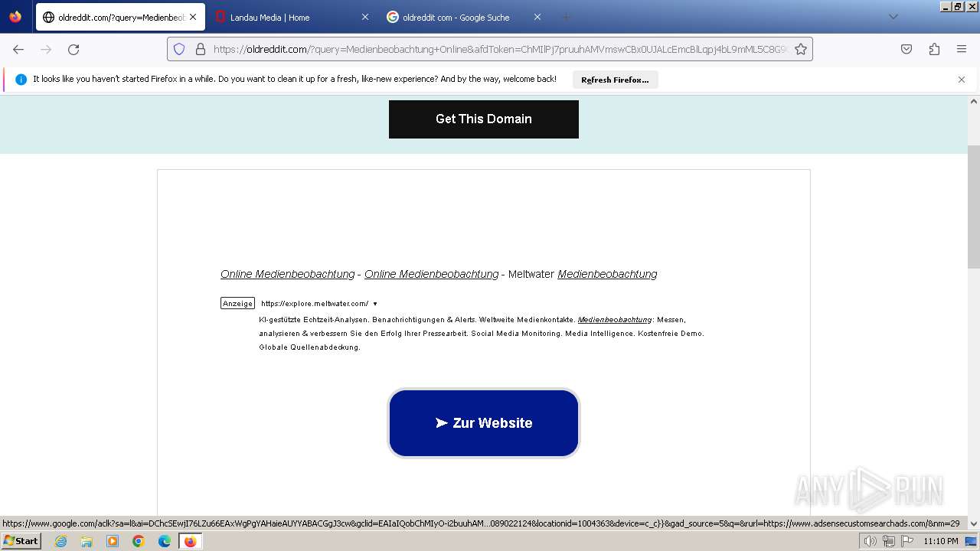Viewport: 980px width, 551px height.
Task: Open the Extensions puzzle icon
Action: pos(934,49)
